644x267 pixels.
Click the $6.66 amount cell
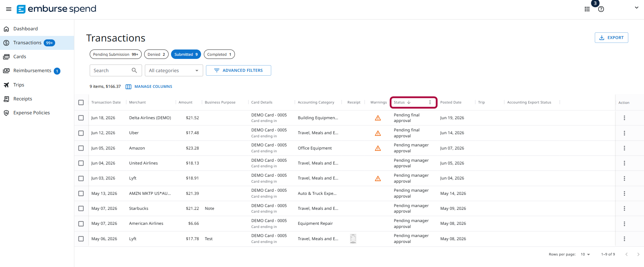tap(193, 223)
